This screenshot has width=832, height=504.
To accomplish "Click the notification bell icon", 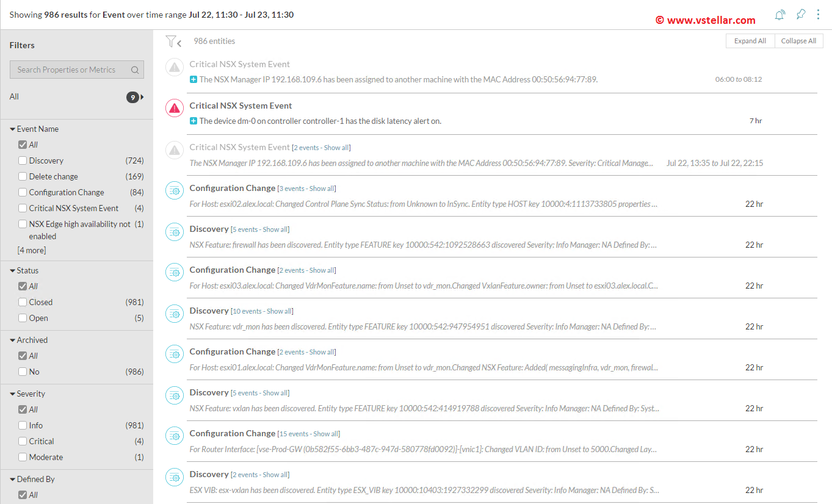I will pyautogui.click(x=780, y=15).
